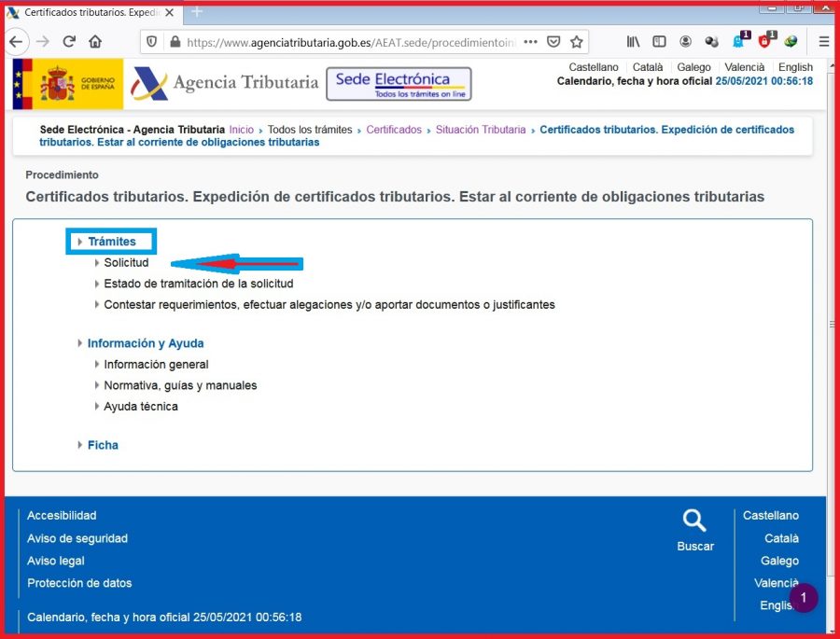This screenshot has height=639, width=840.
Task: Open a new tab with plus button
Action: click(x=197, y=12)
